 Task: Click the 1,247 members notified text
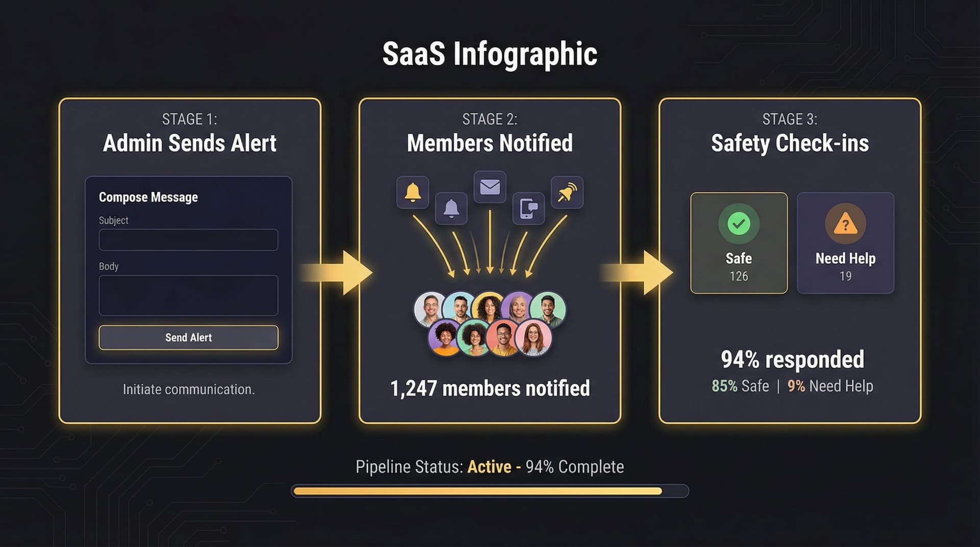489,388
